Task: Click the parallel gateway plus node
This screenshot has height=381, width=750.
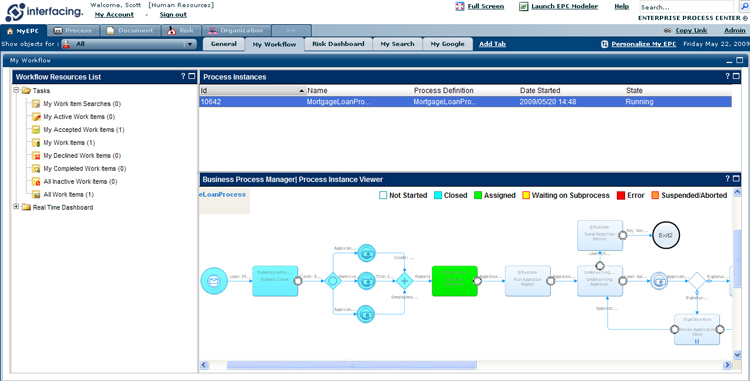Action: [x=404, y=281]
